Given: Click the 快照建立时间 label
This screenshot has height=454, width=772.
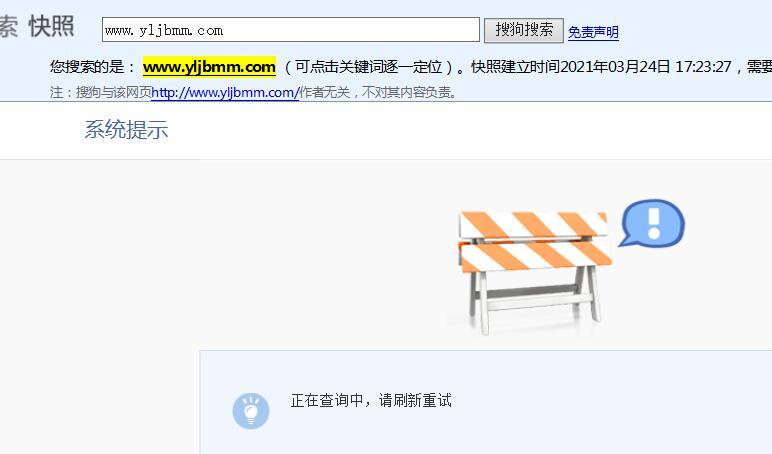Looking at the screenshot, I should click(515, 67).
